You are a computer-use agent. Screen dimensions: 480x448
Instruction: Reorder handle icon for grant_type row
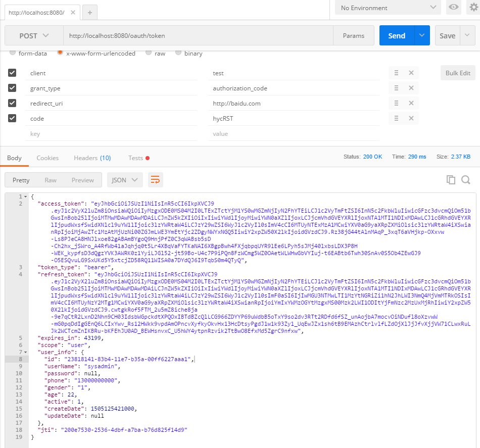396,88
